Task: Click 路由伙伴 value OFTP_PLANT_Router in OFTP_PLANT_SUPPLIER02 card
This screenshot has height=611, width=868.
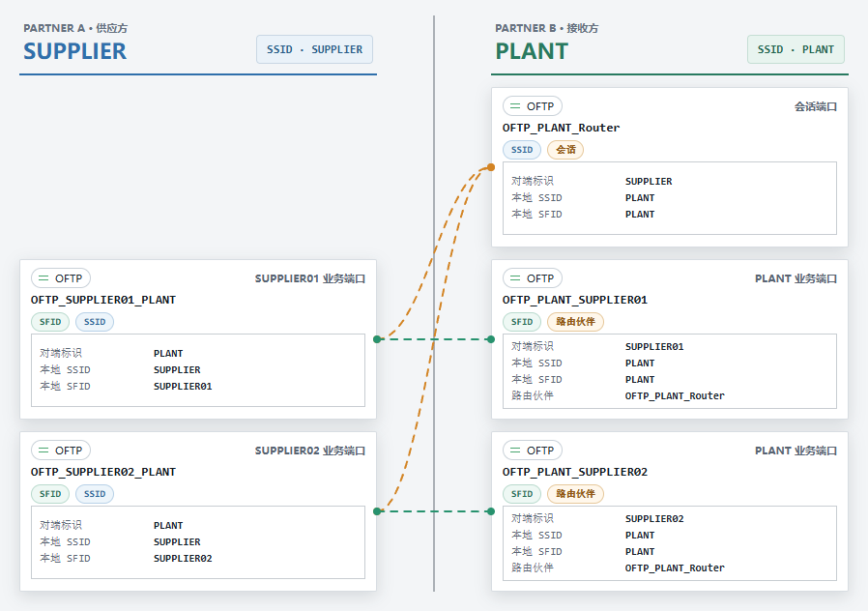Action: click(x=675, y=568)
